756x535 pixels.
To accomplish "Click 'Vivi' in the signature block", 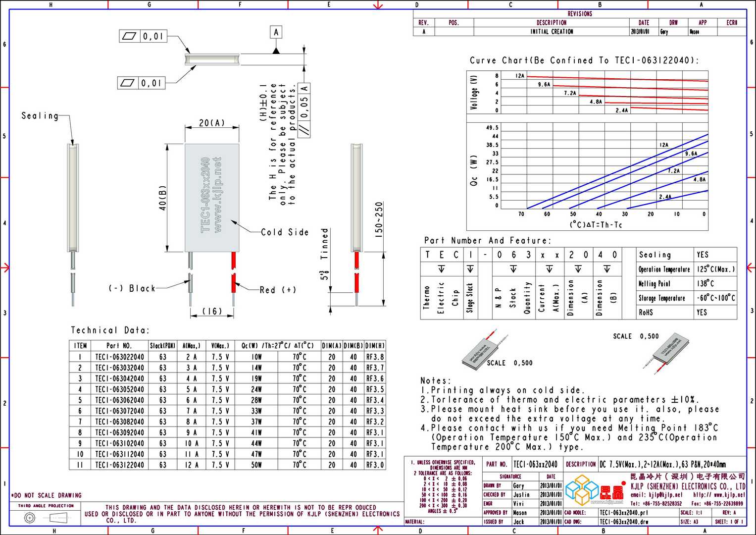I will (518, 504).
